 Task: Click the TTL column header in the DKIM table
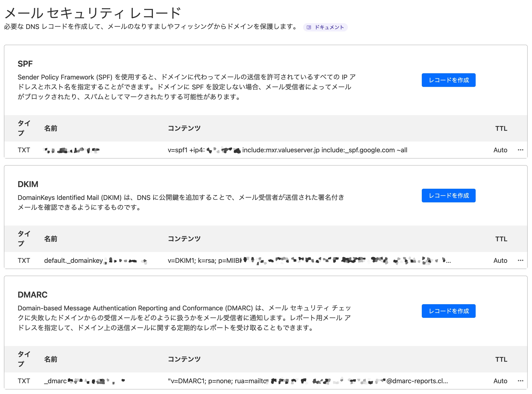(x=501, y=239)
